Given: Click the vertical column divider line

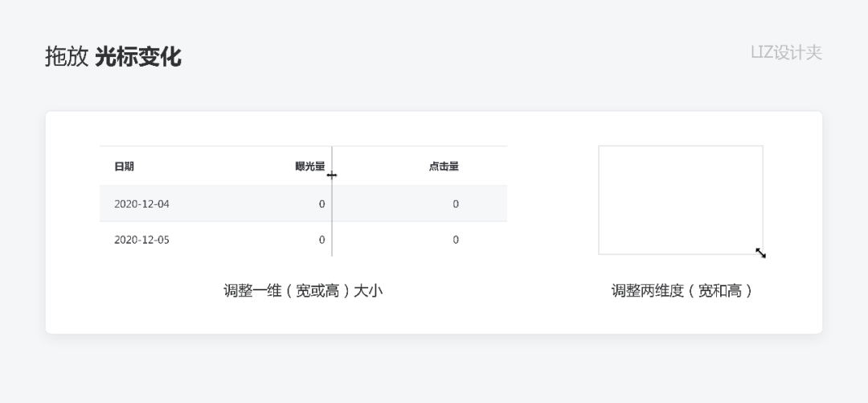Looking at the screenshot, I should (332, 201).
